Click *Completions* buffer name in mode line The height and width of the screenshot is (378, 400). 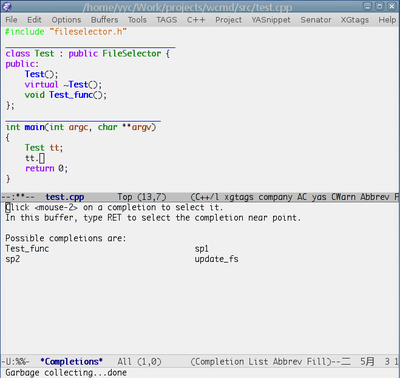click(x=71, y=362)
